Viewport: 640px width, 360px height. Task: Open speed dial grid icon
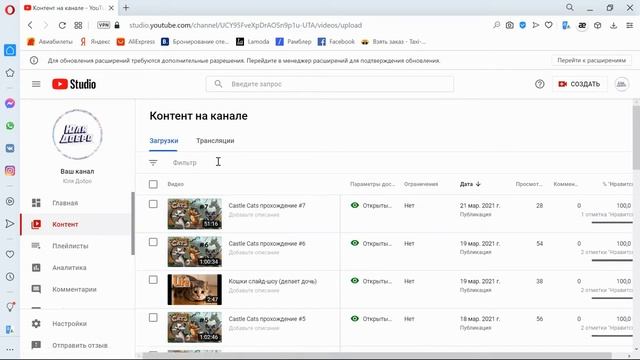coord(78,25)
